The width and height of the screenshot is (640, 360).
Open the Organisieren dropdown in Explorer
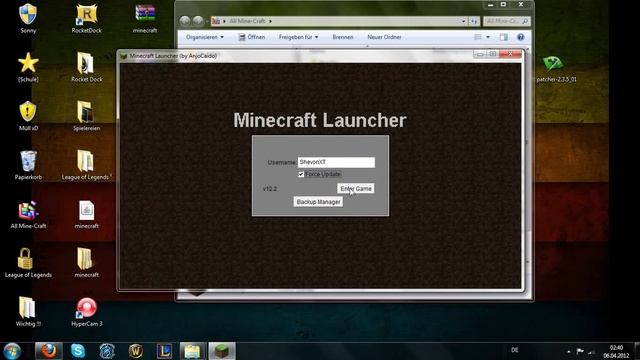pyautogui.click(x=204, y=37)
